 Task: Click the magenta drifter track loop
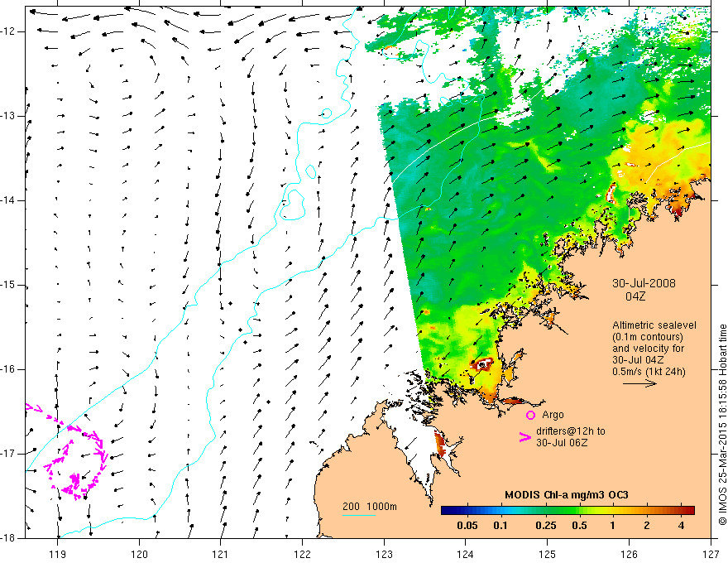click(x=75, y=461)
